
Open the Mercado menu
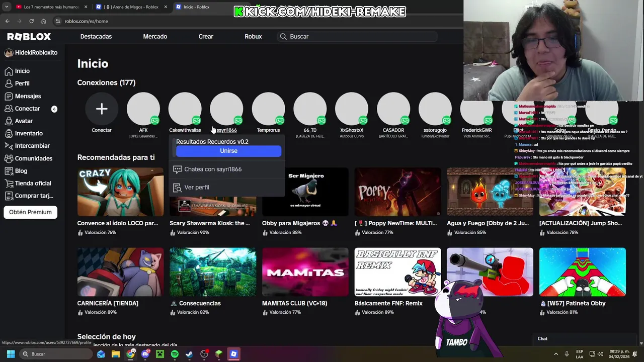155,37
